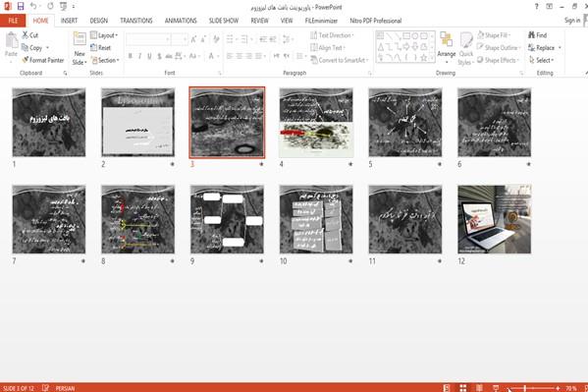The width and height of the screenshot is (588, 392).
Task: Open Text Direction dropdown
Action: (333, 35)
